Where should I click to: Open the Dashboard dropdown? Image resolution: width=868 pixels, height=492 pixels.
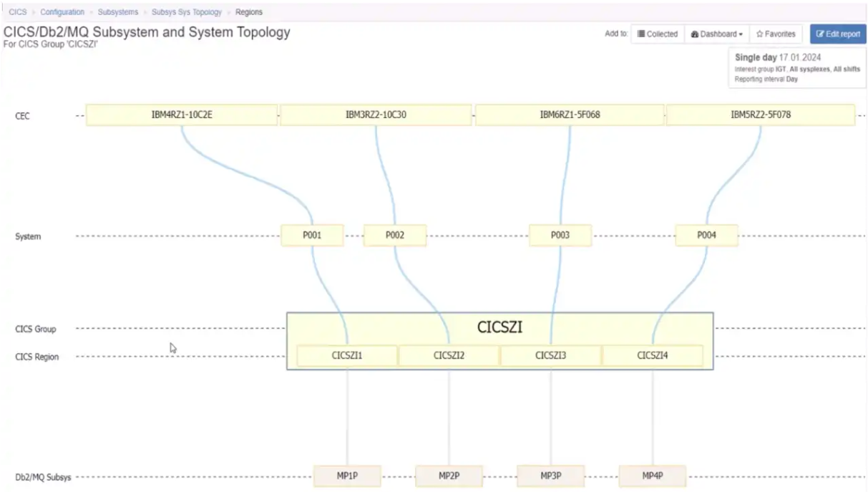point(717,34)
